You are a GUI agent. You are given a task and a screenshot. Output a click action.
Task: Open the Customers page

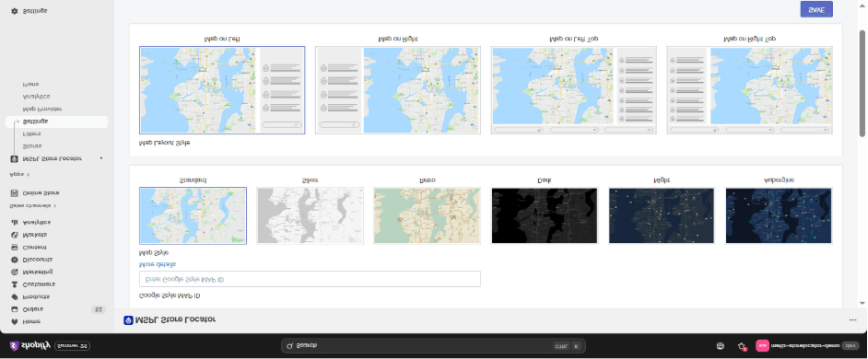[x=38, y=284]
